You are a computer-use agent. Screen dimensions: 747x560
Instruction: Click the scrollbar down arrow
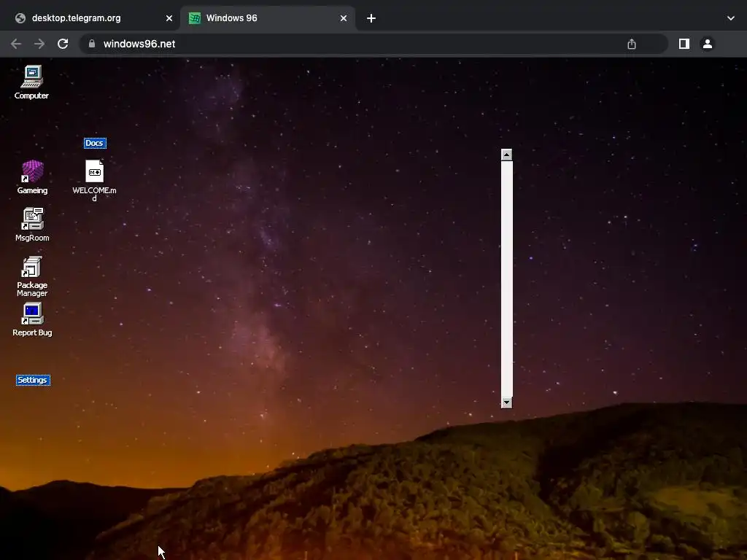pos(507,402)
